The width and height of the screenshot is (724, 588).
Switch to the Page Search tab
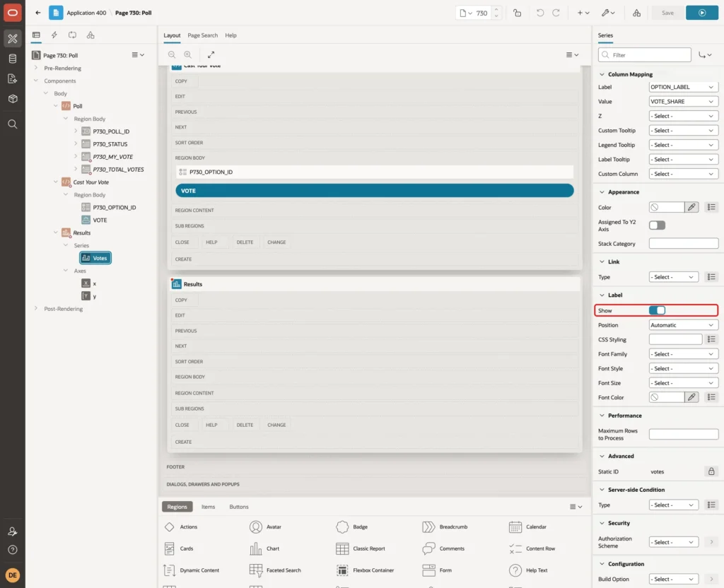tap(202, 35)
